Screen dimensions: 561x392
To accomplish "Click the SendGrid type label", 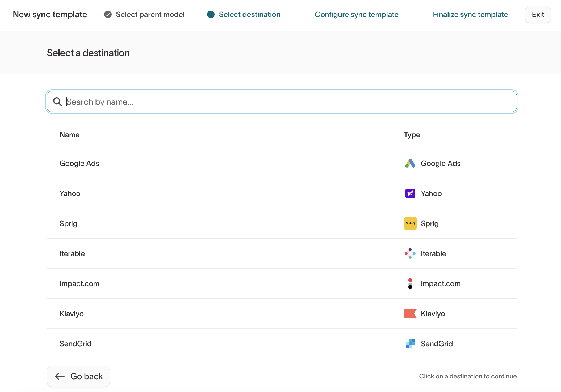I will coord(437,344).
